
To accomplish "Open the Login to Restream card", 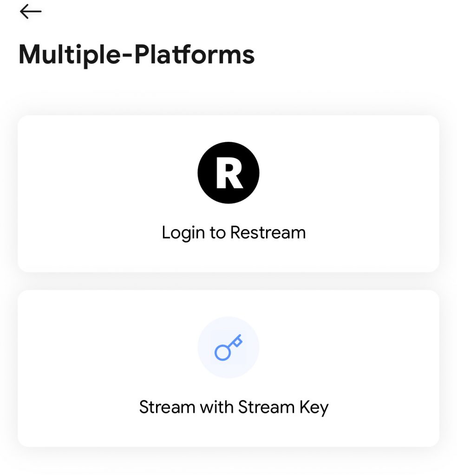I will (228, 194).
